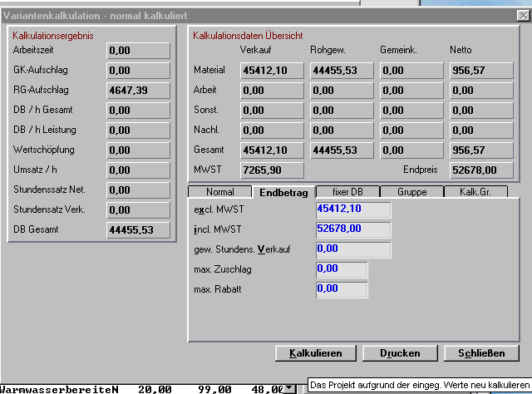Click the gew. Stundens. Verkauf field

(353, 249)
